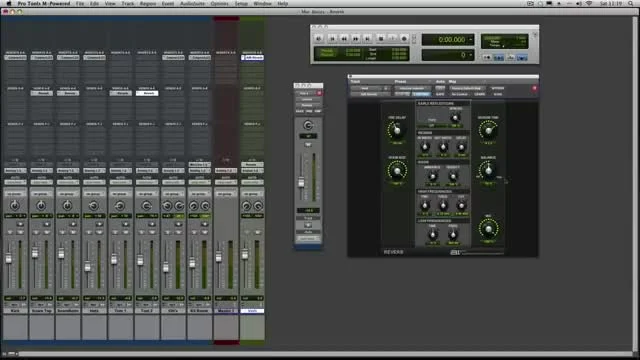Click the highlighted Reverb send on Tom 2

147,93
